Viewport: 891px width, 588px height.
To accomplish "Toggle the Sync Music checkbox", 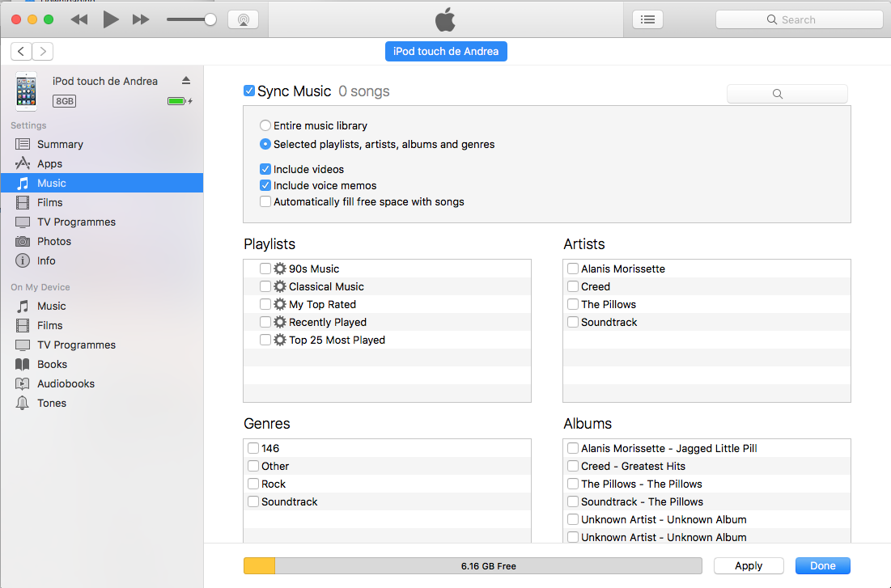I will 249,91.
